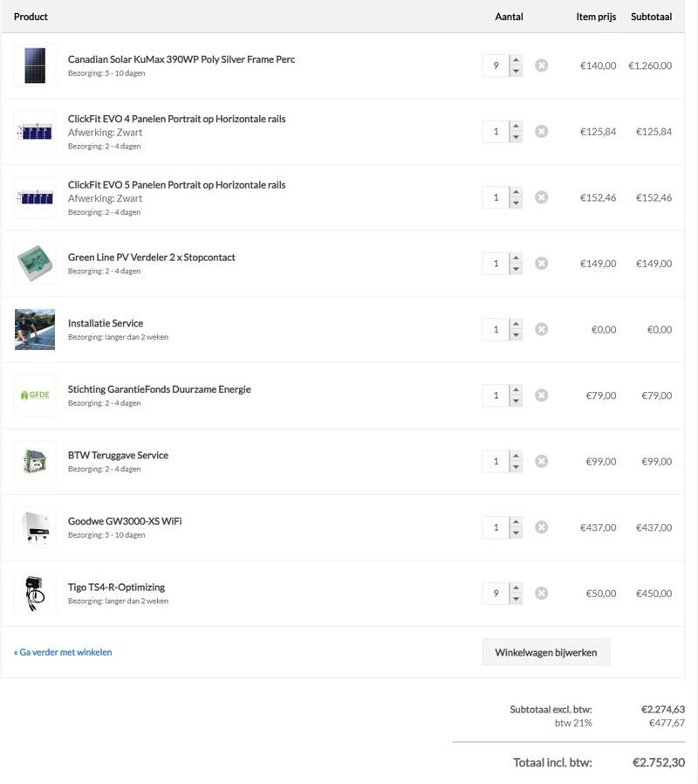
Task: Click Tigo TS4-R-Optimizing product thumbnail
Action: [x=35, y=594]
